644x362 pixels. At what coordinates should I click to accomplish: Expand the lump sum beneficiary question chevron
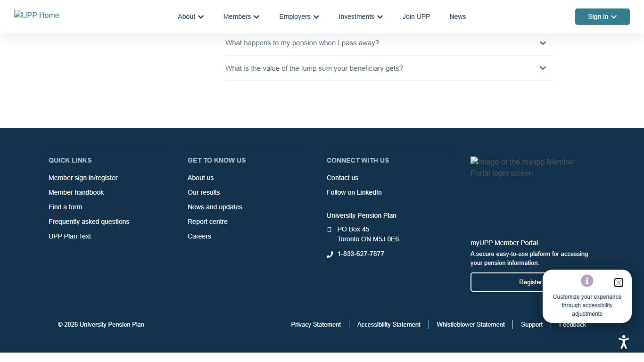(543, 68)
